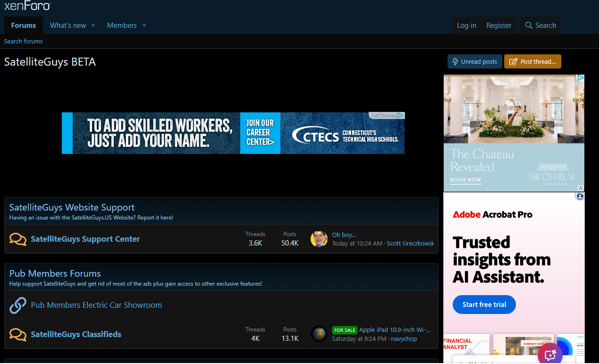Open navychop's profile link
Screen dimensions: 599x364
(x=404, y=339)
